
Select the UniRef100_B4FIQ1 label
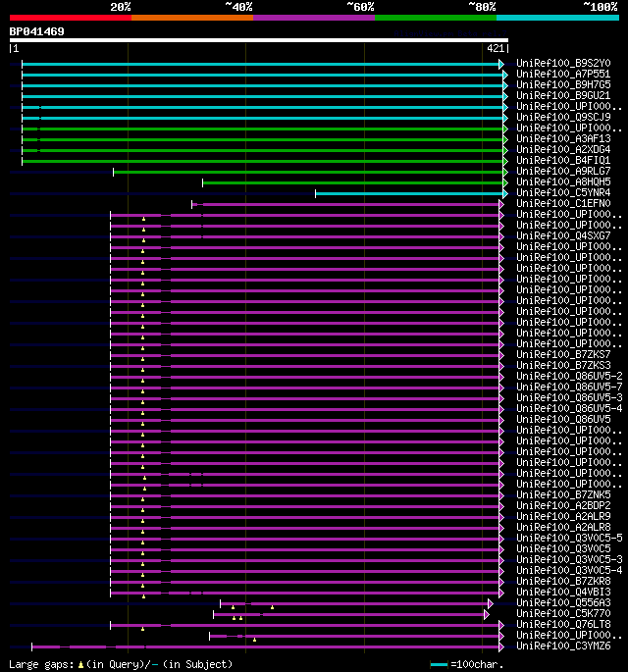[563, 160]
